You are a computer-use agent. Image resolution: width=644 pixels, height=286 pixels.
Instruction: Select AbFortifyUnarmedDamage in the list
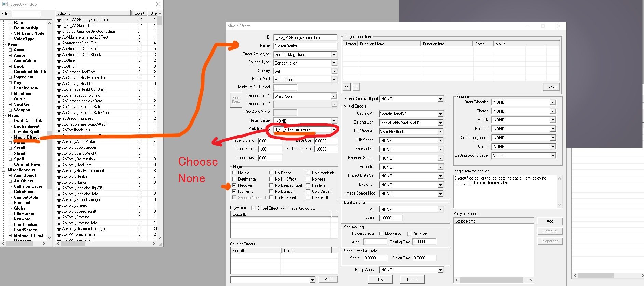(83, 229)
